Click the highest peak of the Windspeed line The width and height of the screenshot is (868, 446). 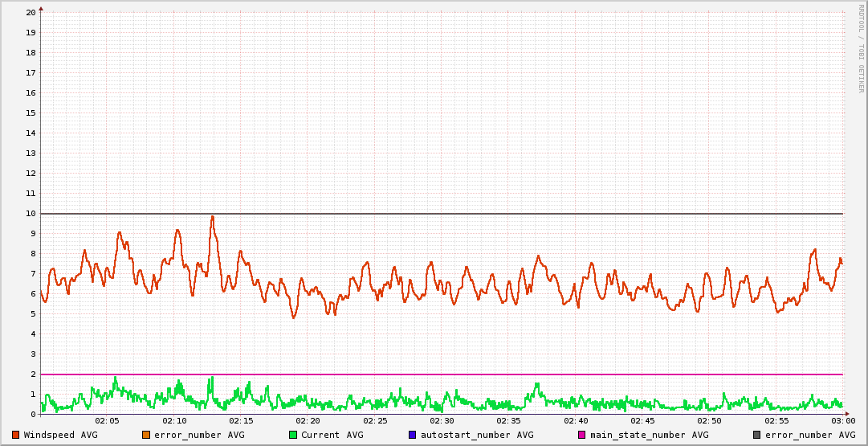point(213,216)
